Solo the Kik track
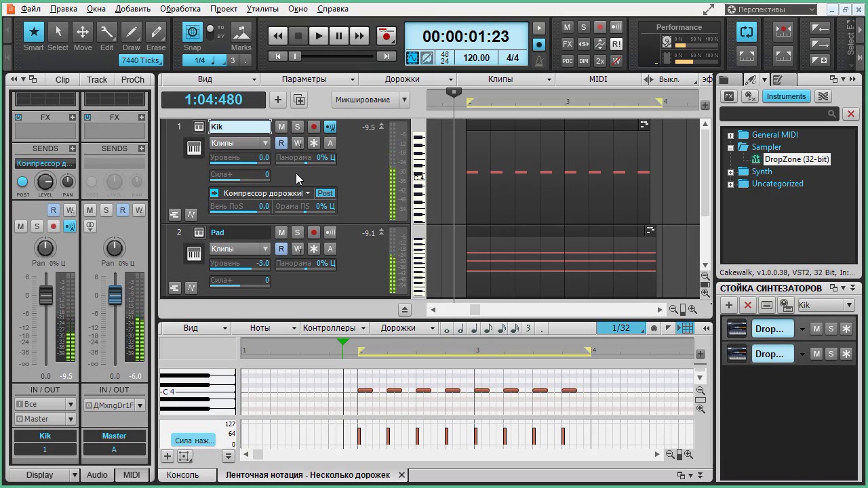The width and height of the screenshot is (868, 488). point(297,127)
